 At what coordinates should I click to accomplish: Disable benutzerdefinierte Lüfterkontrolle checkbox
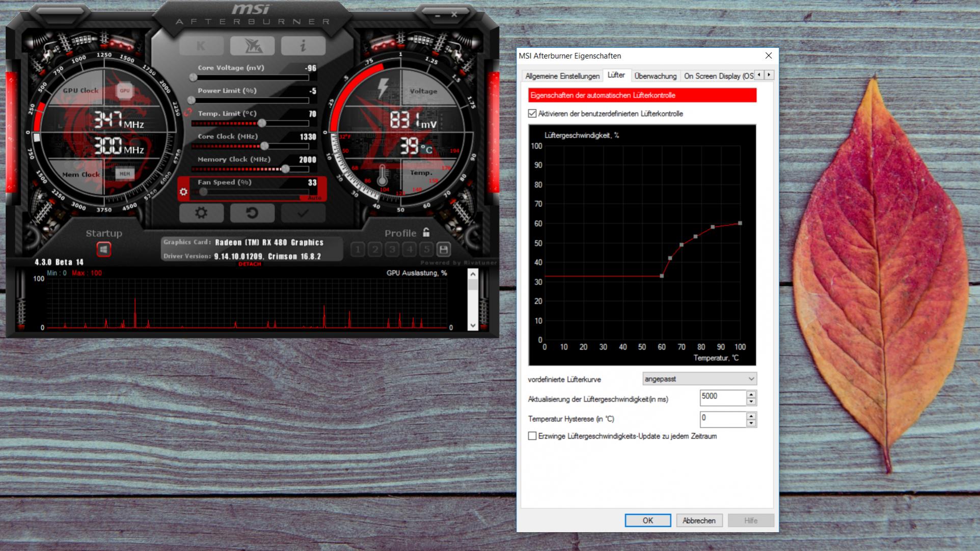pos(532,114)
